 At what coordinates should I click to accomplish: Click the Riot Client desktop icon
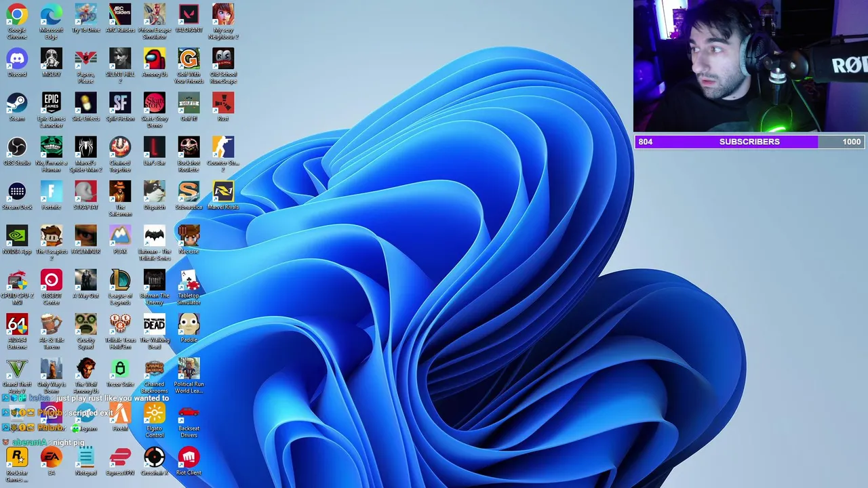point(189,457)
